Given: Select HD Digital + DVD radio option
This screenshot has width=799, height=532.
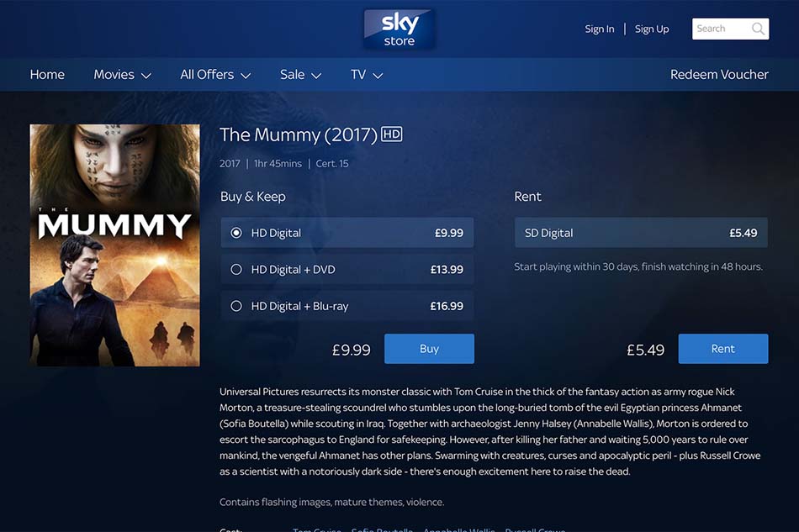Looking at the screenshot, I should point(236,269).
